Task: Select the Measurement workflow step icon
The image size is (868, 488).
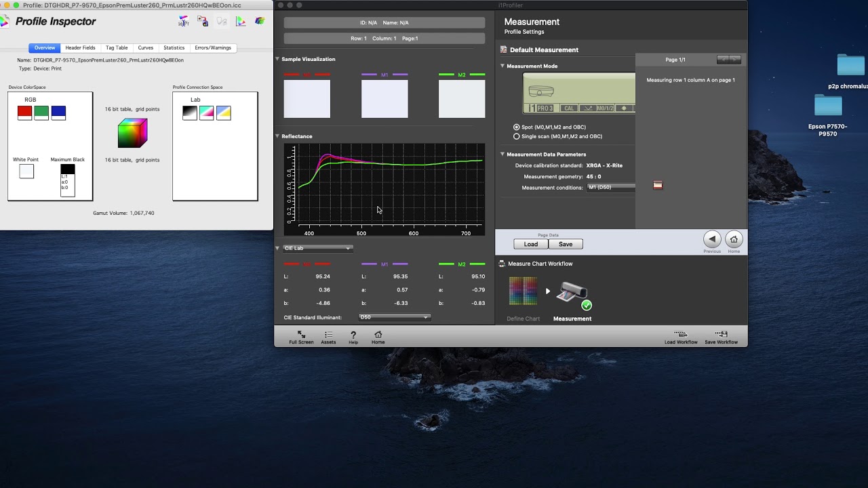Action: (x=573, y=294)
